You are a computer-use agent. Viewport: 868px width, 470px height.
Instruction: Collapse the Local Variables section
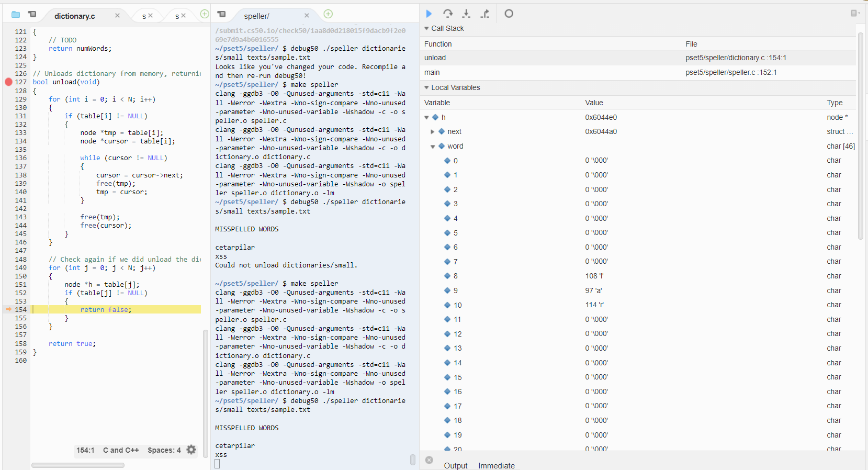pos(426,87)
